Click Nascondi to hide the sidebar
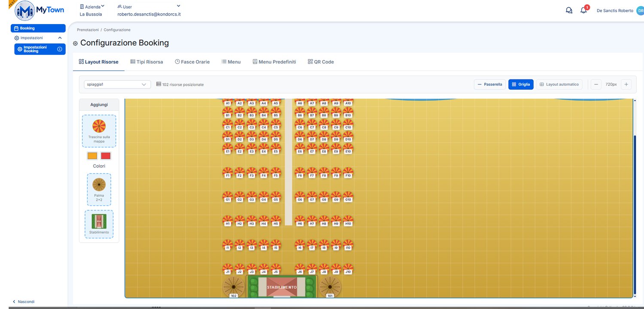This screenshot has width=644, height=309. coord(24,302)
